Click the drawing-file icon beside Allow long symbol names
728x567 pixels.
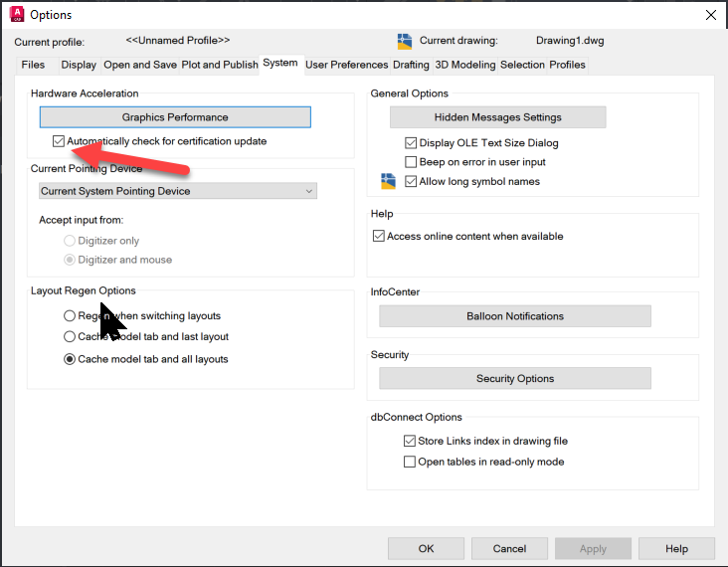click(x=388, y=181)
